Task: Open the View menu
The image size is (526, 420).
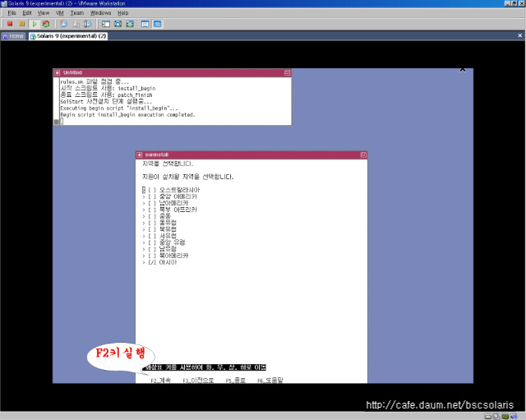Action: pyautogui.click(x=44, y=13)
